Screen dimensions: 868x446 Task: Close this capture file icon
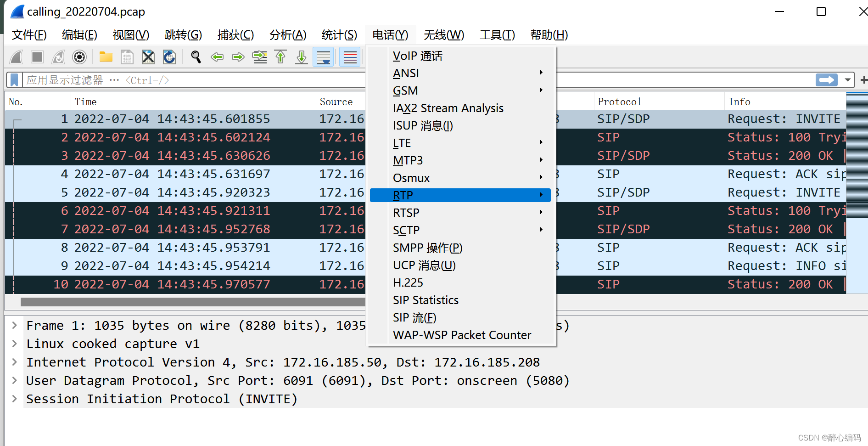148,57
